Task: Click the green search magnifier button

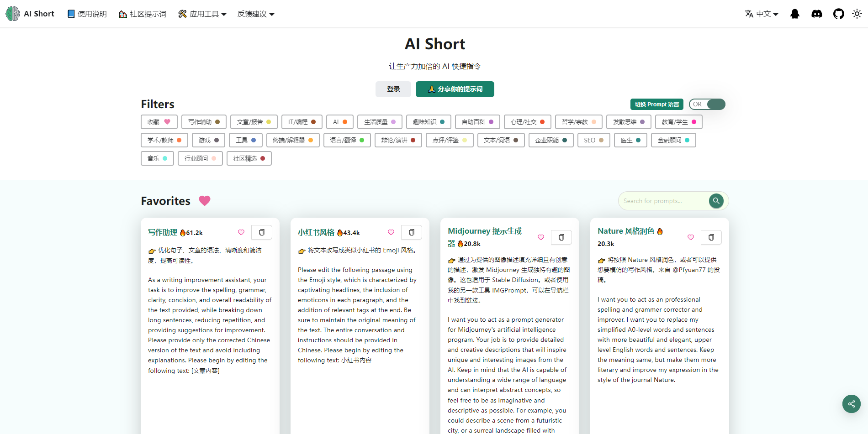Action: [716, 201]
